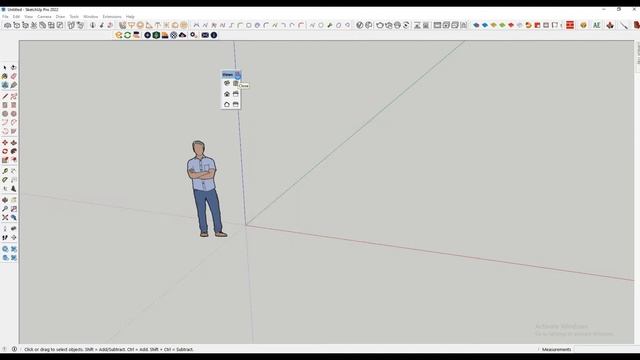Open the Camera menu

point(44,17)
